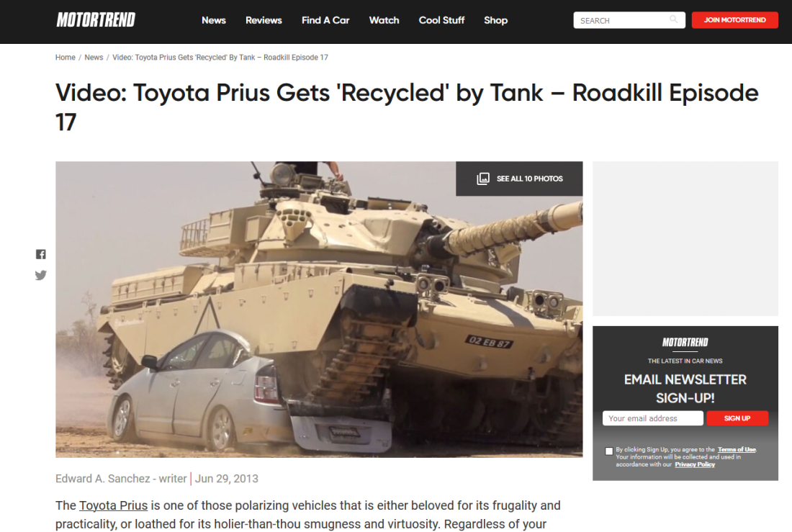This screenshot has height=532, width=792.
Task: Open the Terms of Use link
Action: 737,449
